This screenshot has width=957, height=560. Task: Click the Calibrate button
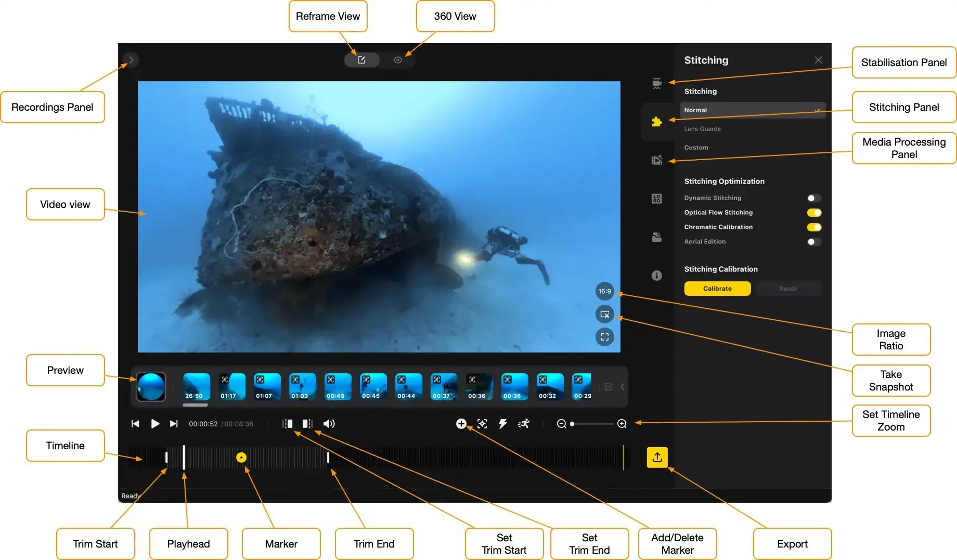(x=717, y=288)
